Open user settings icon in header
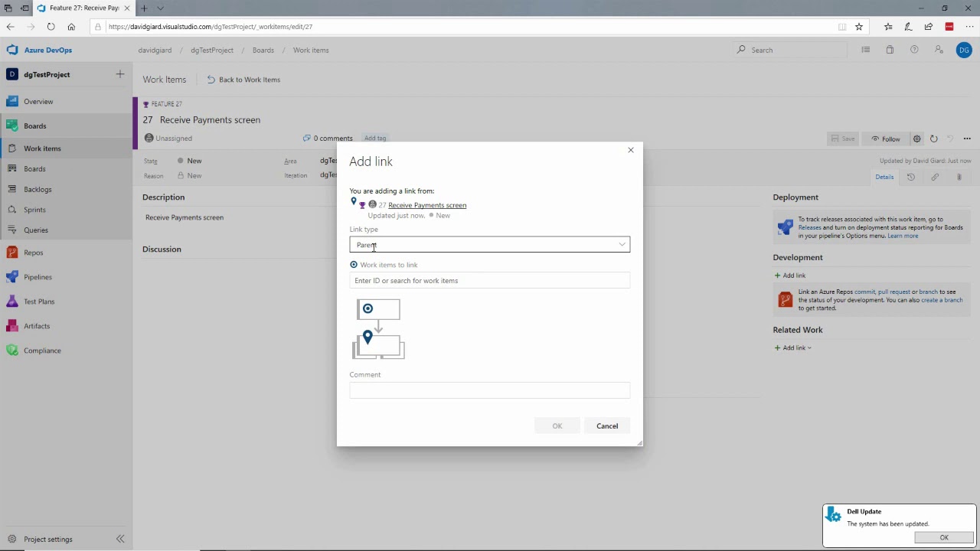 click(939, 50)
